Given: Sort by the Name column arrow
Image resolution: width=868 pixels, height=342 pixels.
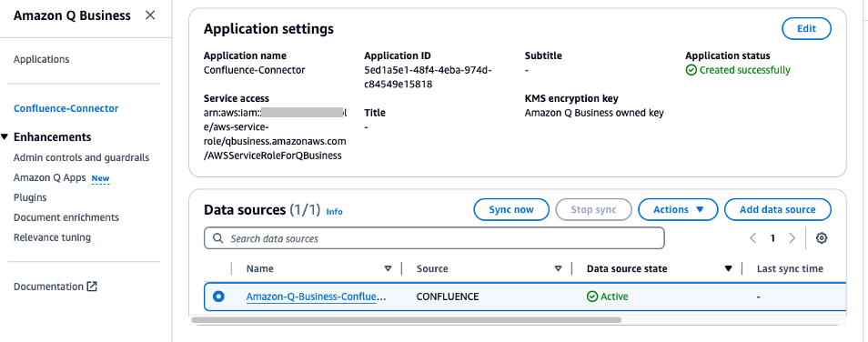Looking at the screenshot, I should pos(389,269).
